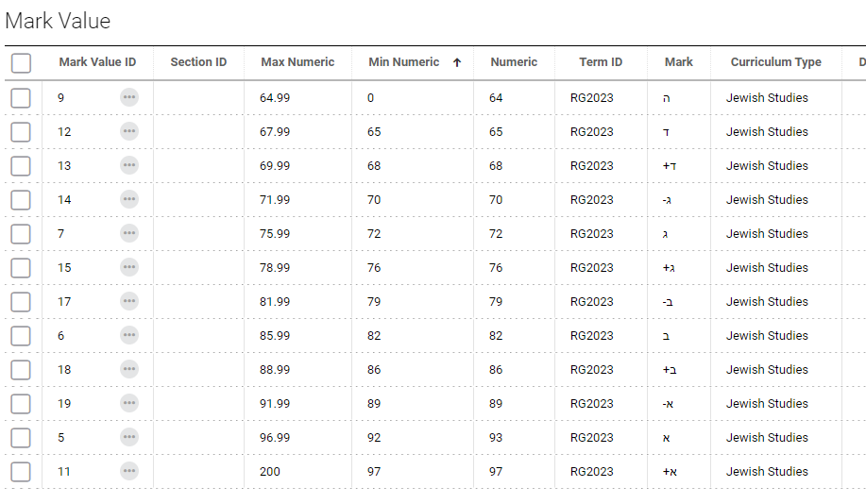Viewport: 866px width, 504px height.
Task: Tick the checkbox for Mark Value ID 6
Action: pos(21,336)
